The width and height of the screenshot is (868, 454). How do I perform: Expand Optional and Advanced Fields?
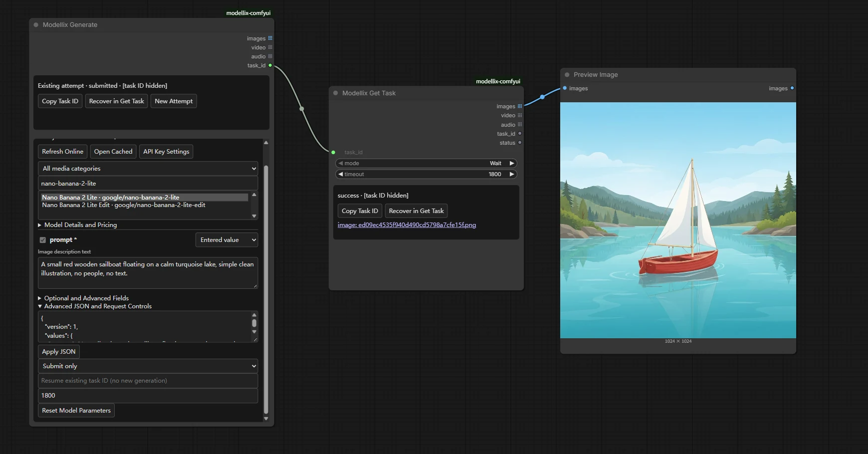83,298
